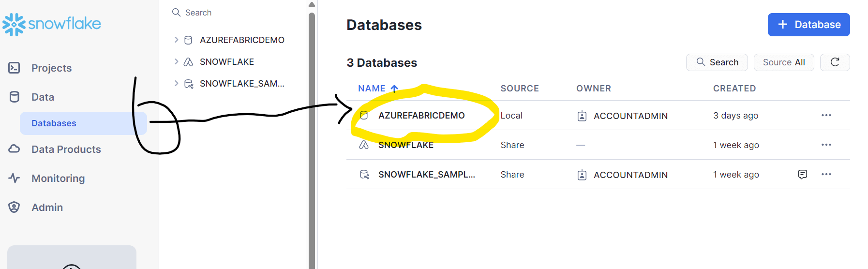
Task: Click the object explorer Search field
Action: coord(232,13)
